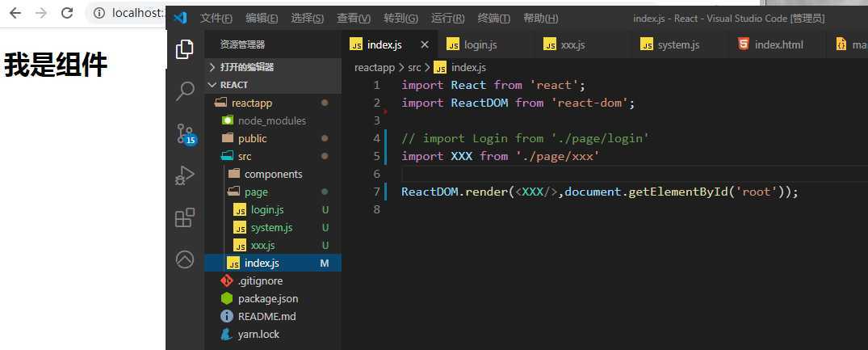Viewport: 868px width, 350px height.
Task: Collapse the reactapp folder
Action: tap(273, 103)
